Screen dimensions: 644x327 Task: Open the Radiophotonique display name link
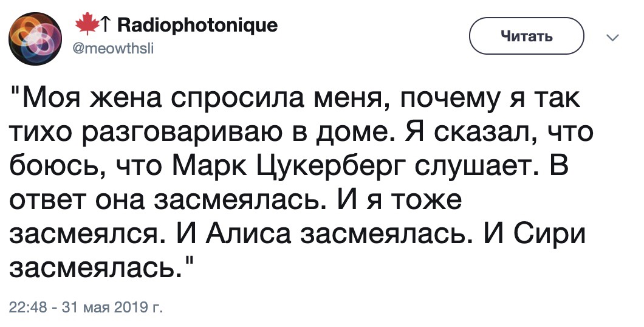click(197, 26)
